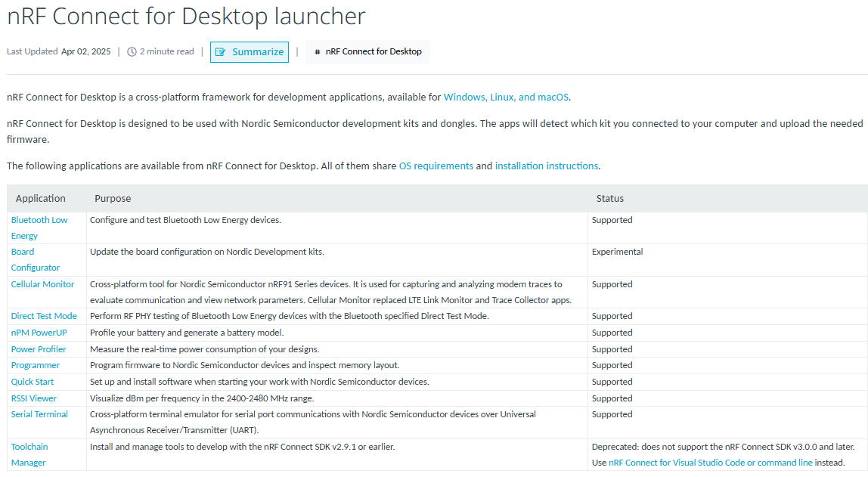Click the Purpose column header
The width and height of the screenshot is (868, 477).
pos(113,199)
